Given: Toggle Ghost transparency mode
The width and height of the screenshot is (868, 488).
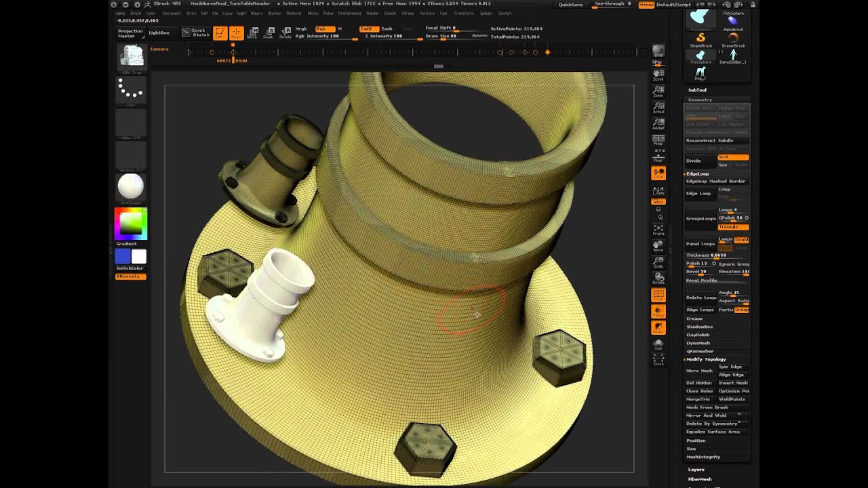Looking at the screenshot, I should click(658, 328).
